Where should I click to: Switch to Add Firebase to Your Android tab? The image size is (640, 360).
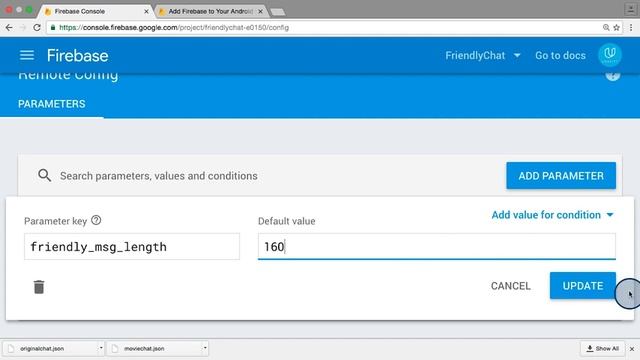[211, 11]
